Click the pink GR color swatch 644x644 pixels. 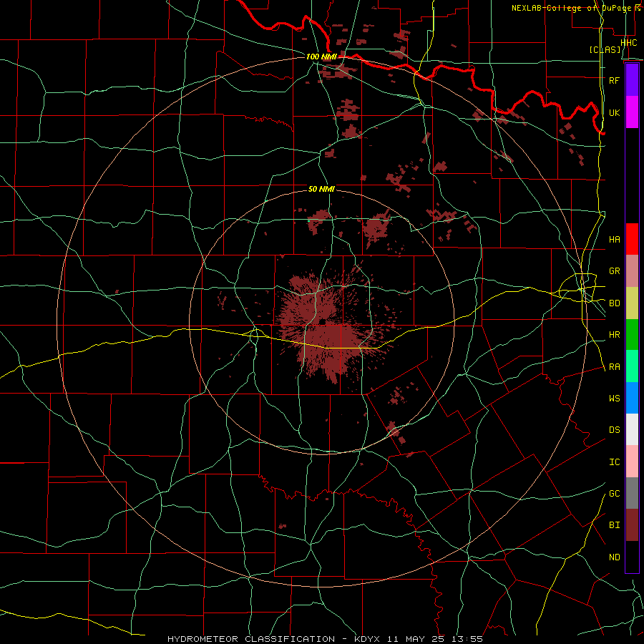pos(632,271)
